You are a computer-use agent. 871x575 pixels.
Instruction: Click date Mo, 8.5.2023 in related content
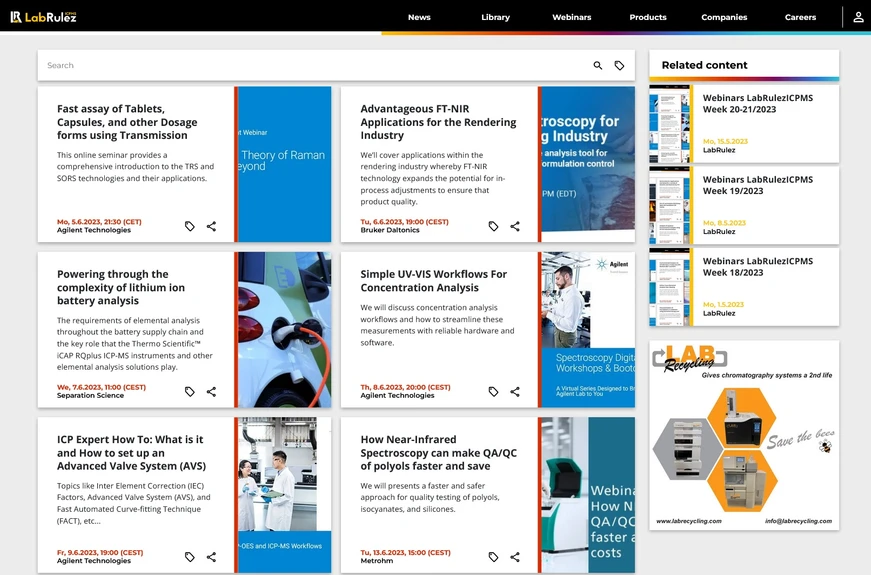(724, 223)
